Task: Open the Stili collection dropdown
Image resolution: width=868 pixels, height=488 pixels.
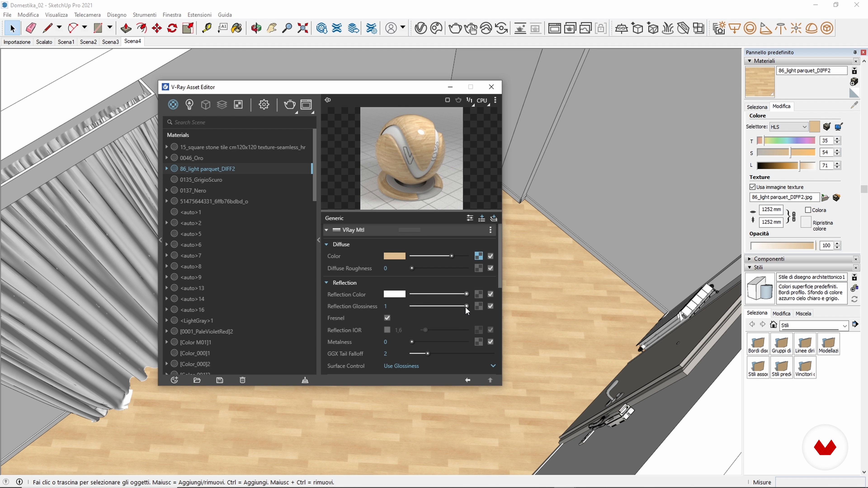Action: pyautogui.click(x=814, y=325)
